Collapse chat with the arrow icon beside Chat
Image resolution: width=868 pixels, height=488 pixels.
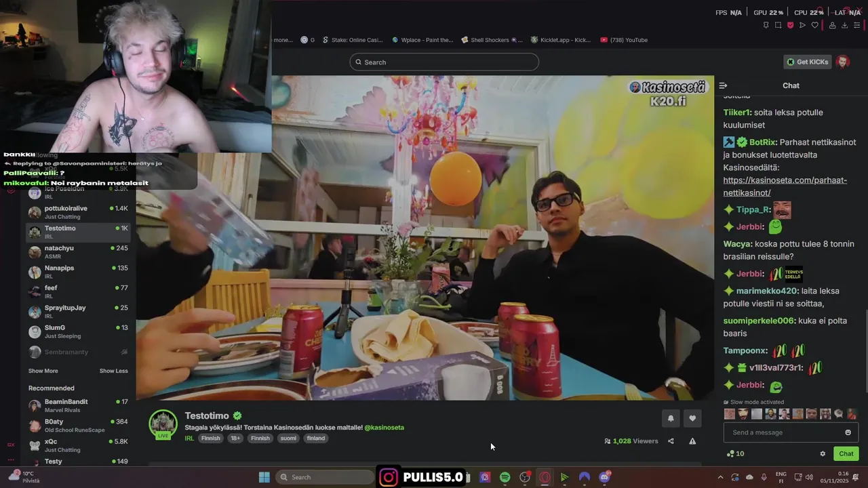point(723,85)
